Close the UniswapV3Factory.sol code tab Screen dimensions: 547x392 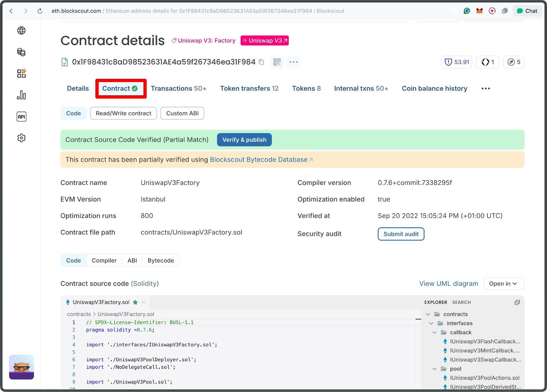tap(144, 302)
